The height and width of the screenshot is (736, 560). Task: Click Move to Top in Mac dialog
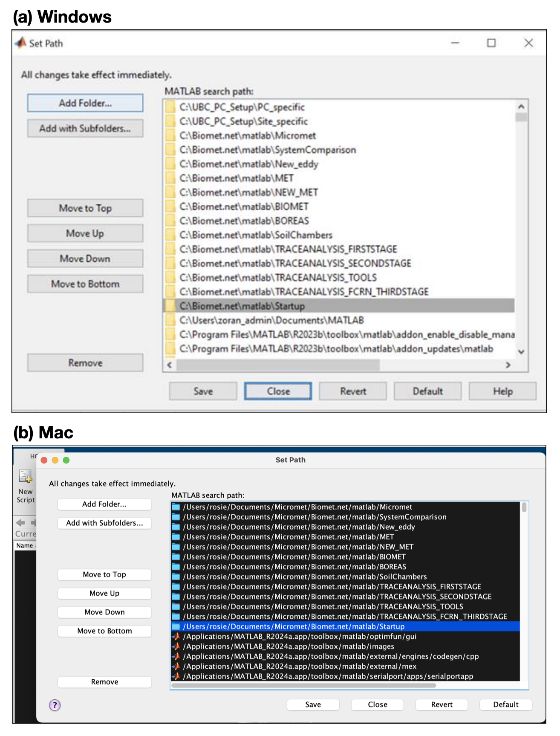tap(104, 574)
